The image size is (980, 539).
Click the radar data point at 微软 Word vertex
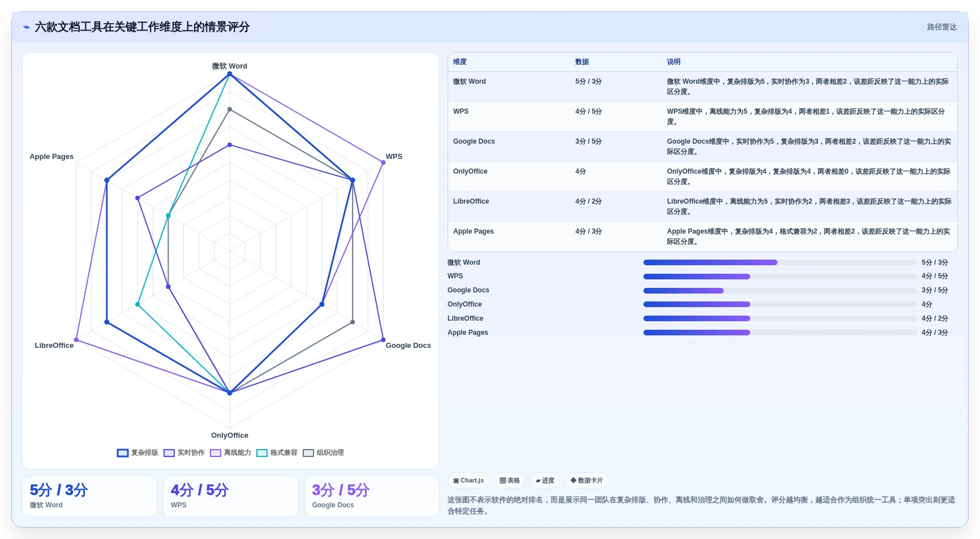tap(230, 74)
